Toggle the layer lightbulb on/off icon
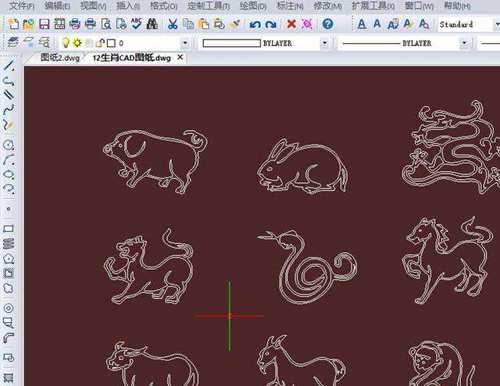The image size is (500, 386). coord(66,43)
